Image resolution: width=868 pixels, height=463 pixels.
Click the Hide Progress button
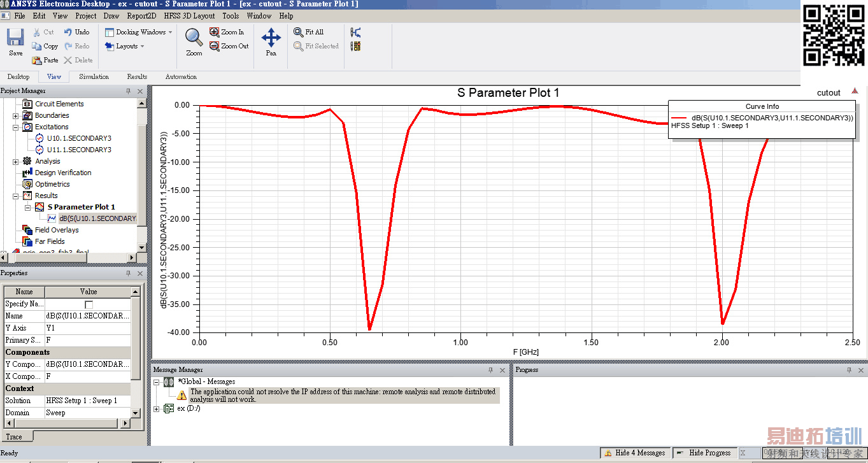click(x=704, y=453)
